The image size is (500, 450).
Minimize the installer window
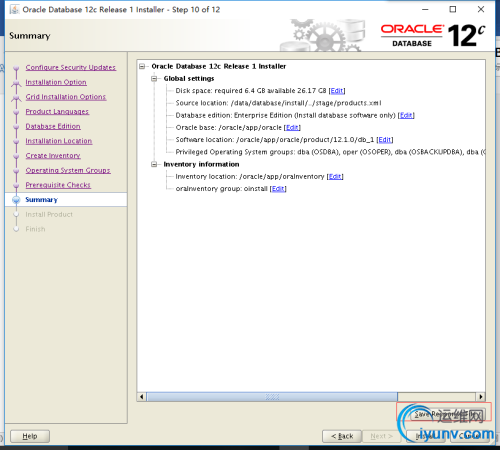(x=425, y=9)
